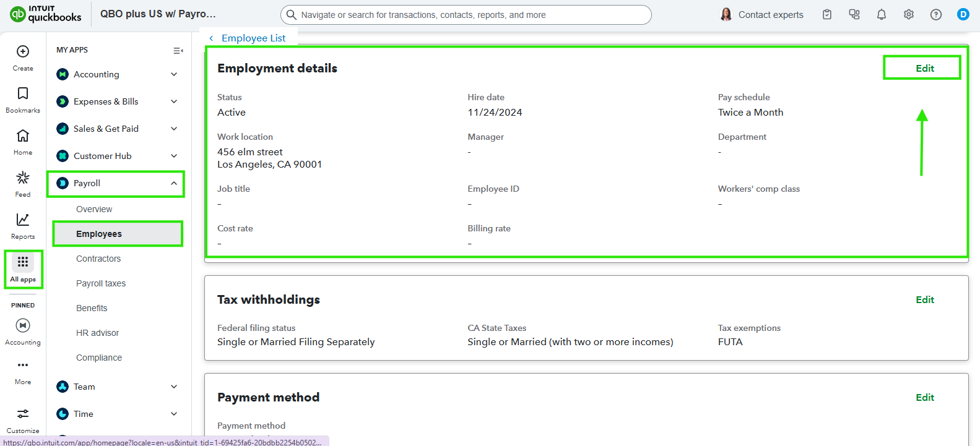This screenshot has height=446, width=980.
Task: Click the search magnifier icon
Action: pyautogui.click(x=292, y=15)
